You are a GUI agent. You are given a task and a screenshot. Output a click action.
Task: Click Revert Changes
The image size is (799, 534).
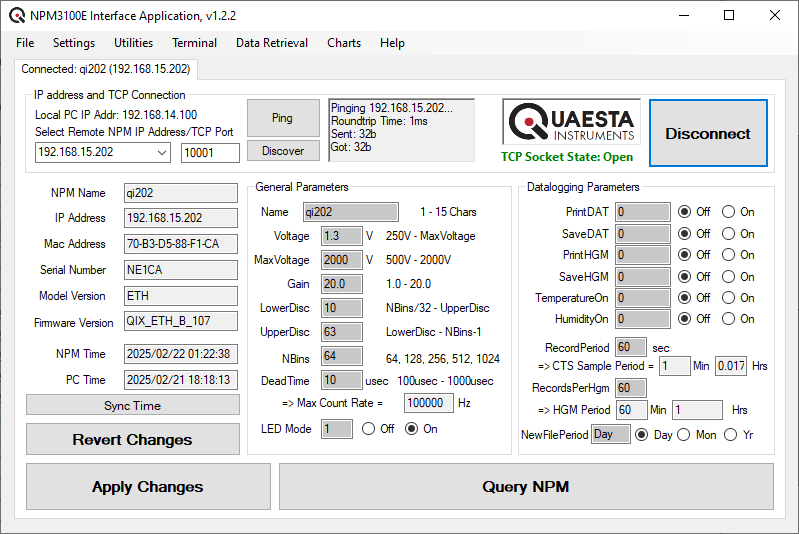pyautogui.click(x=132, y=440)
